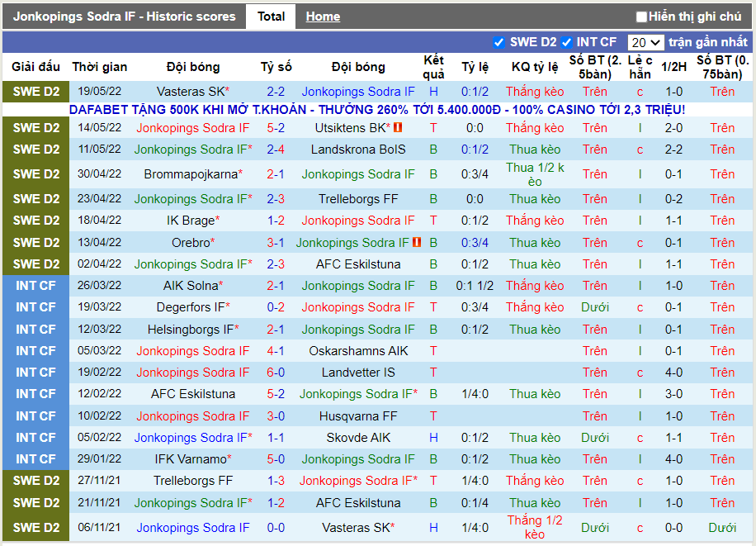
Task: Open the 20 recent matches dropdown
Action: 645,42
